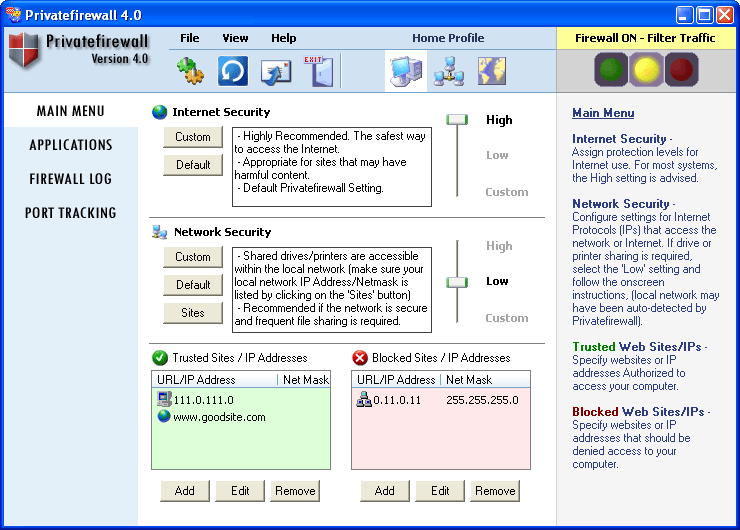Select the networked computers profile icon
The width and height of the screenshot is (740, 530).
[x=449, y=71]
